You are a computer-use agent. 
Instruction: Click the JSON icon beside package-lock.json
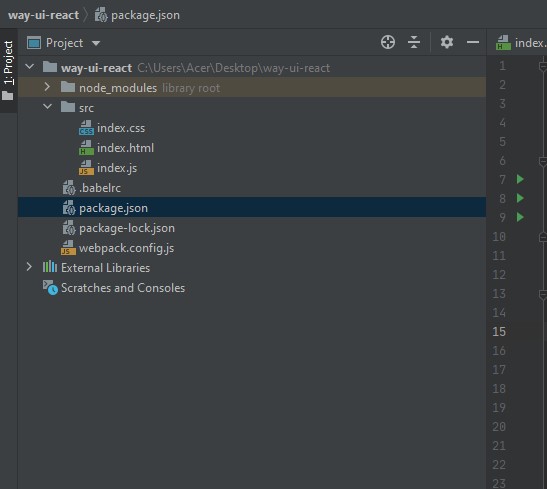click(69, 228)
